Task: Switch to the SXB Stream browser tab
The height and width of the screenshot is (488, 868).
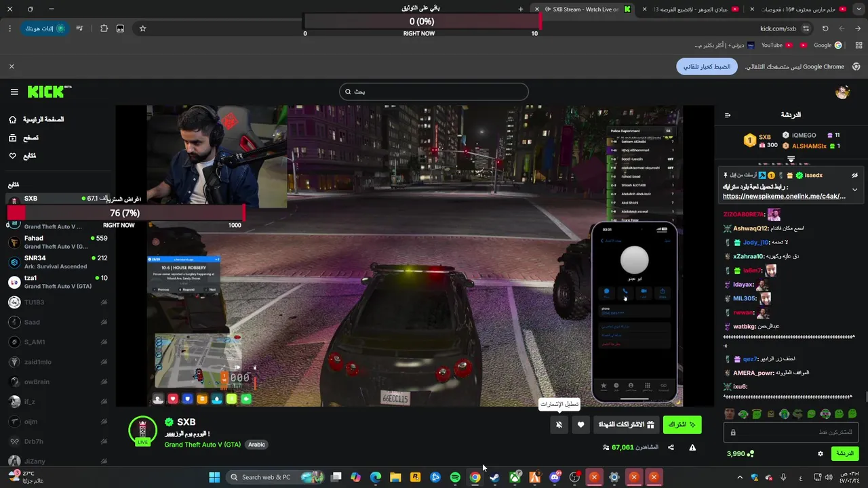Action: [x=583, y=9]
